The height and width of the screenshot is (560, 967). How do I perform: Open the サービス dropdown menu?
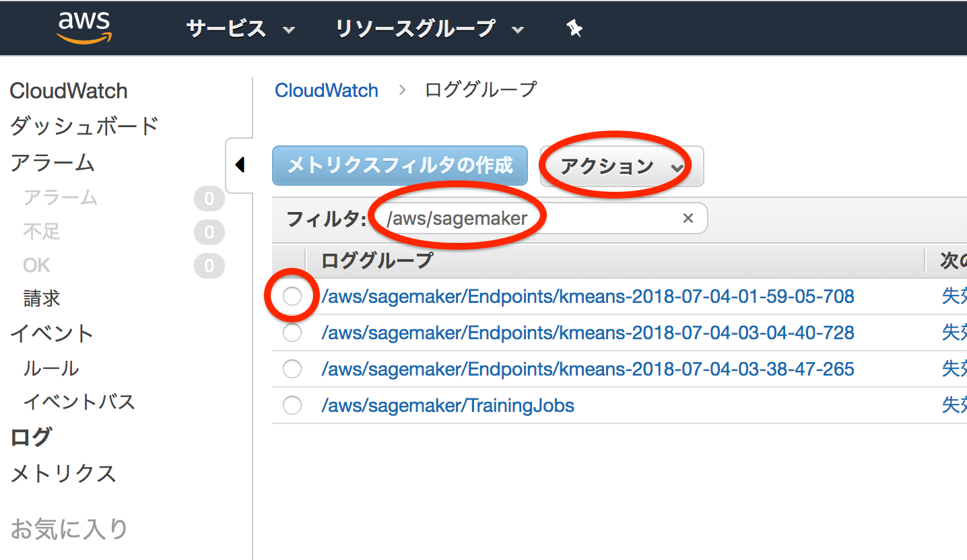tap(240, 29)
